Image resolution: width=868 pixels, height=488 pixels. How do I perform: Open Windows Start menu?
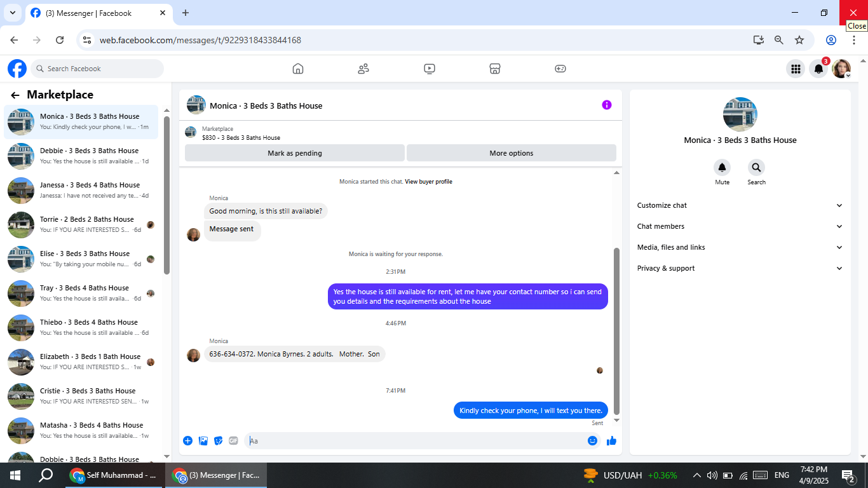click(15, 475)
